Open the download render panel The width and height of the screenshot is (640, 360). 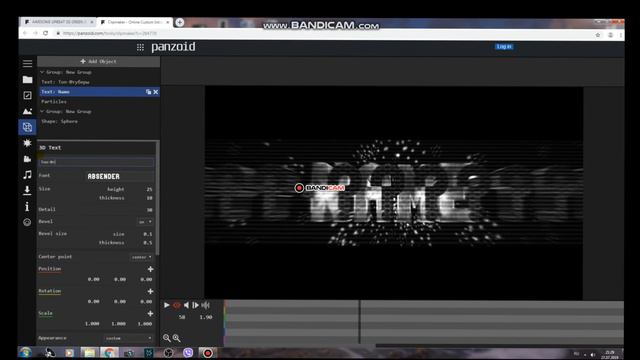(x=27, y=190)
